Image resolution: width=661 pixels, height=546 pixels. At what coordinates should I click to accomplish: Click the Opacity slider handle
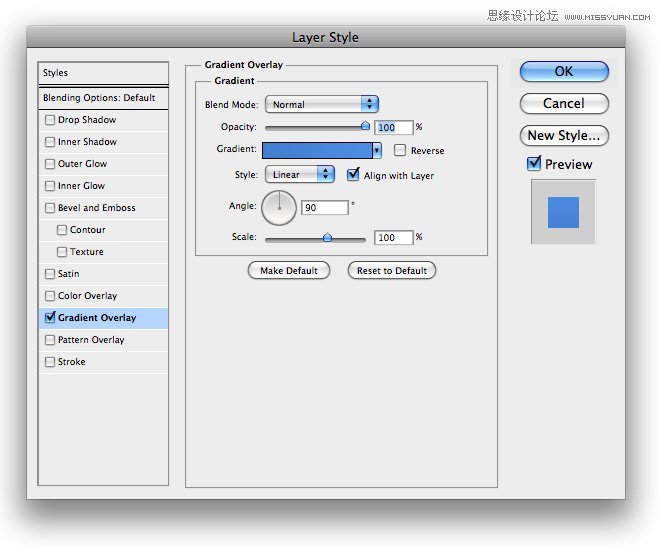(365, 126)
